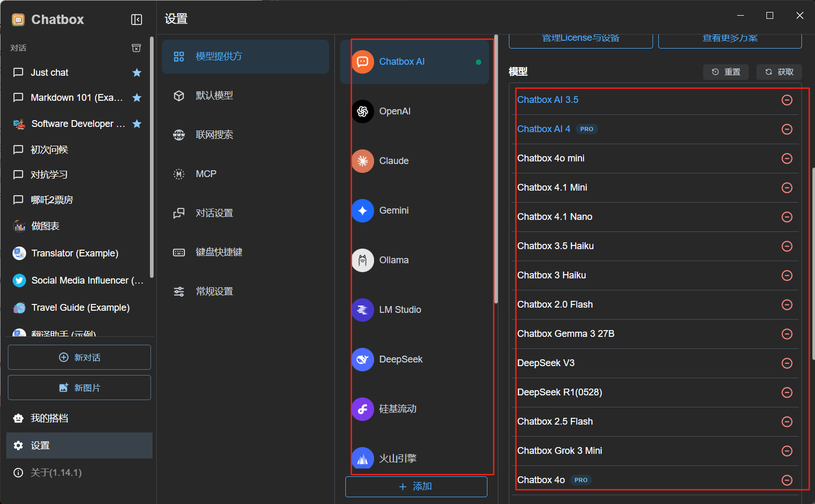Select the 硅基流动 provider

coord(414,409)
